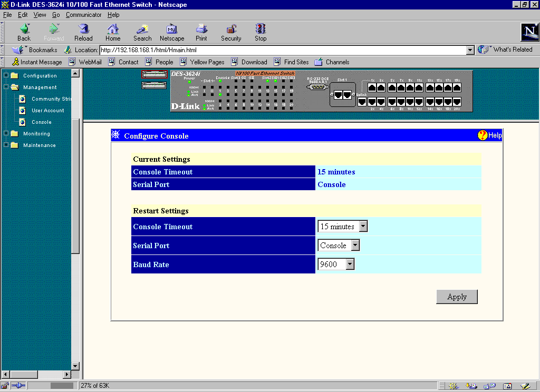
Task: Expand the Monitoring tree folder
Action: (x=6, y=134)
